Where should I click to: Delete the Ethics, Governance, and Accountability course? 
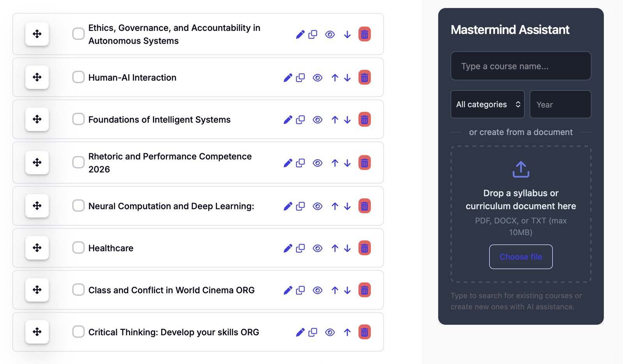tap(364, 34)
